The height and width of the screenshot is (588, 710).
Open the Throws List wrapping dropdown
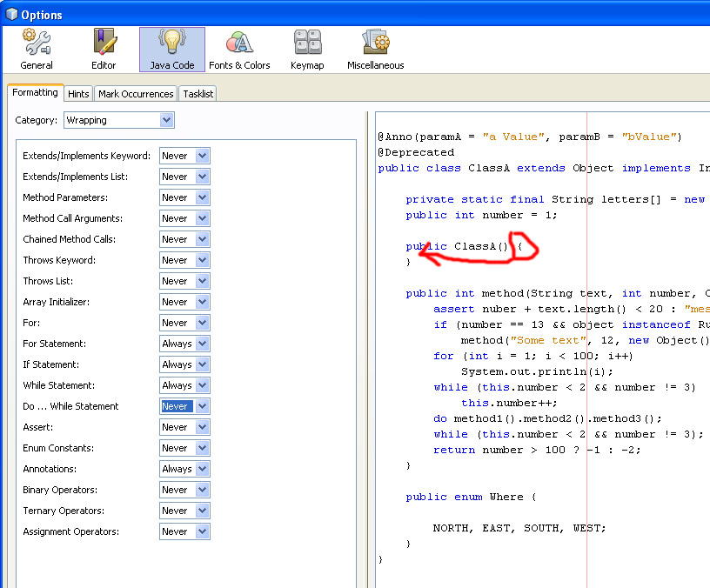coord(184,281)
